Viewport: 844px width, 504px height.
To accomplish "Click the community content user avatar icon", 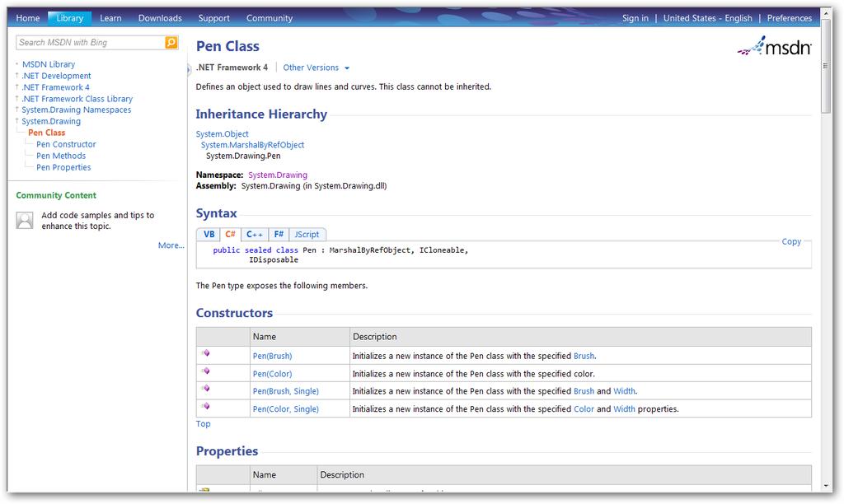I will point(25,220).
